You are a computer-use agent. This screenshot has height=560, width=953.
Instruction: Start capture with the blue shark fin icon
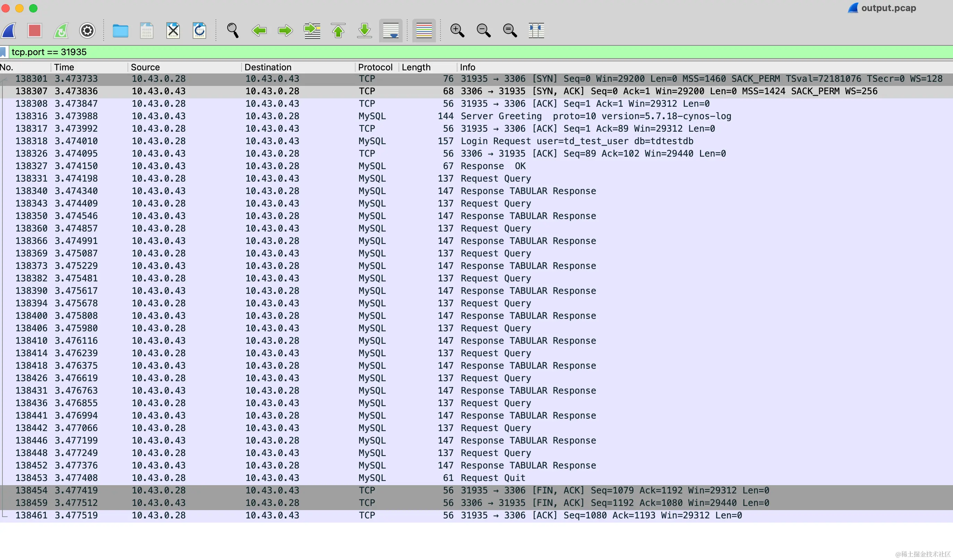[x=9, y=30]
